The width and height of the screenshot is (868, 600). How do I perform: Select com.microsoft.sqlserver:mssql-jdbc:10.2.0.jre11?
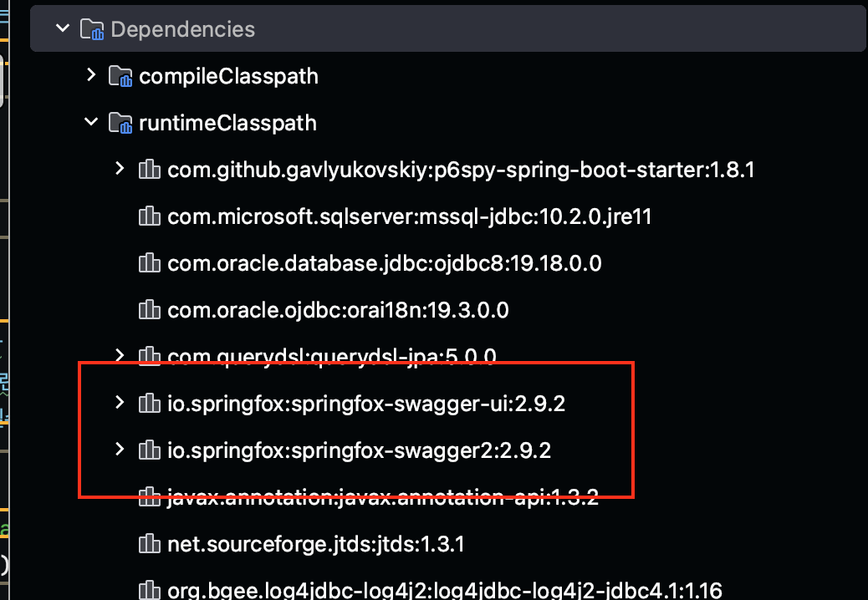(x=409, y=216)
